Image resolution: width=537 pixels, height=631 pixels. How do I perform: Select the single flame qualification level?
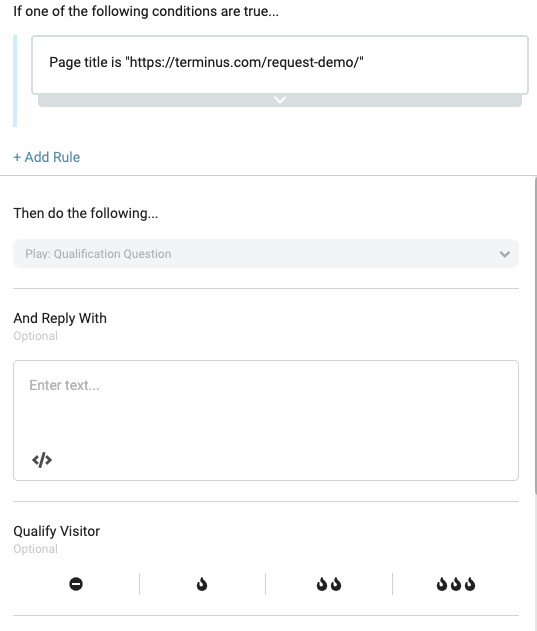[x=202, y=584]
